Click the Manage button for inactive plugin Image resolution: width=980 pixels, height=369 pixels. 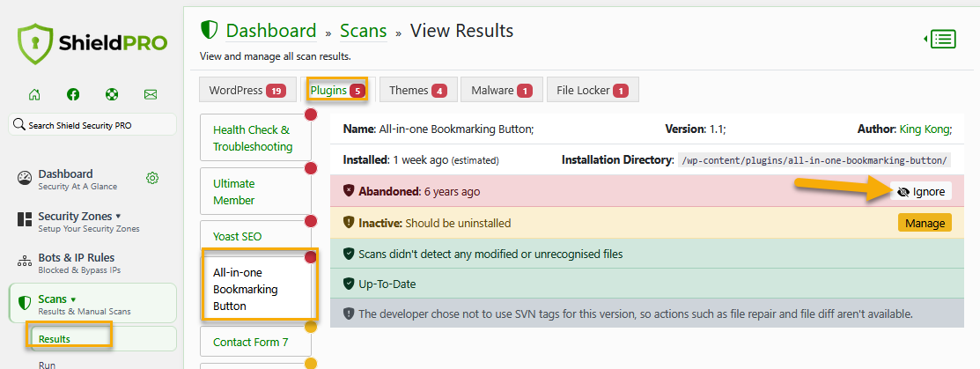pos(925,223)
